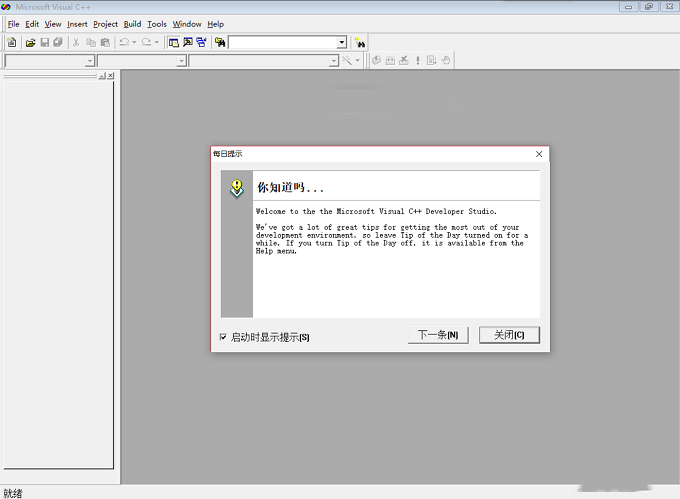Click the 就绪 status bar text
This screenshot has width=680, height=499.
[x=13, y=493]
